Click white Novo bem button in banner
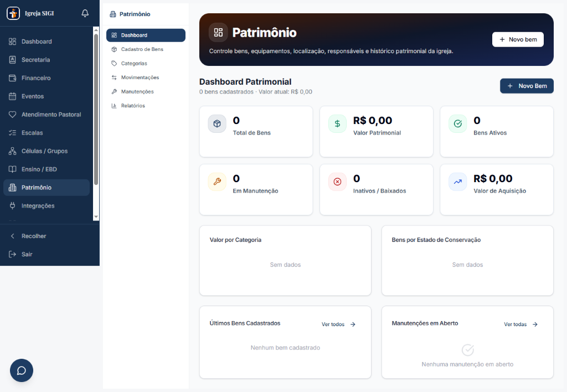Viewport: 567px width, 392px height. [x=518, y=39]
